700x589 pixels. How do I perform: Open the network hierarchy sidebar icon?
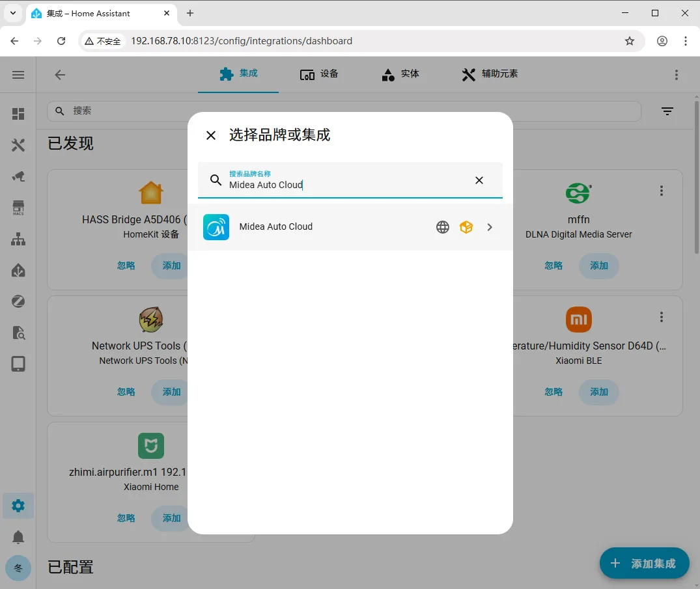click(x=18, y=239)
